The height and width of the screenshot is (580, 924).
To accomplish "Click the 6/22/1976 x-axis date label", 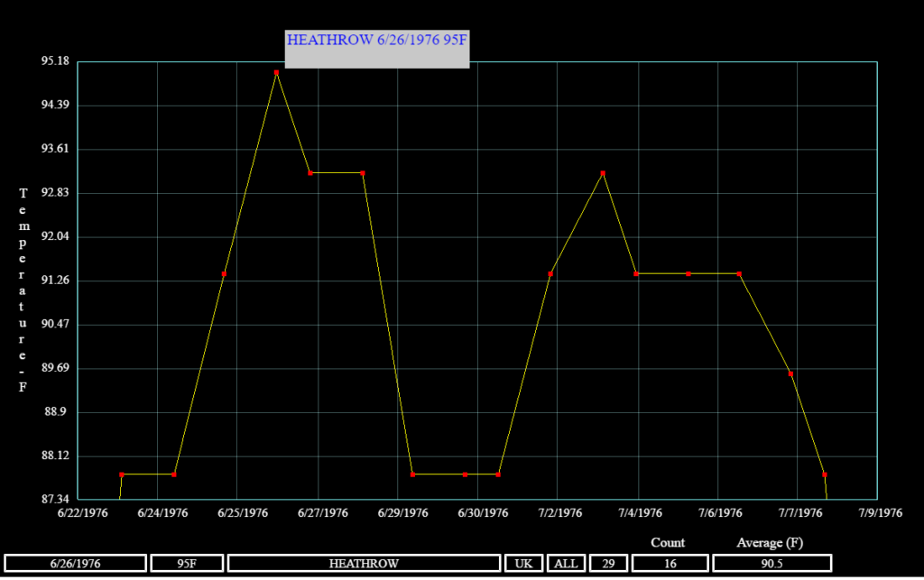I will (82, 513).
